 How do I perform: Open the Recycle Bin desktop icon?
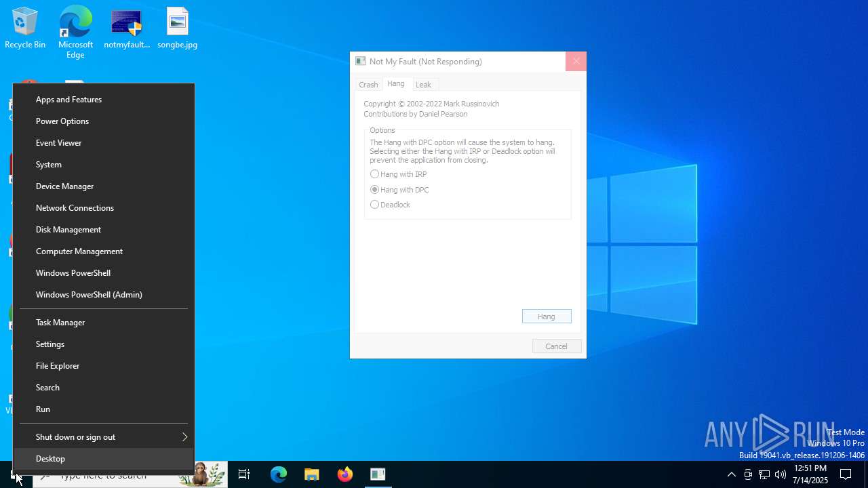(25, 28)
